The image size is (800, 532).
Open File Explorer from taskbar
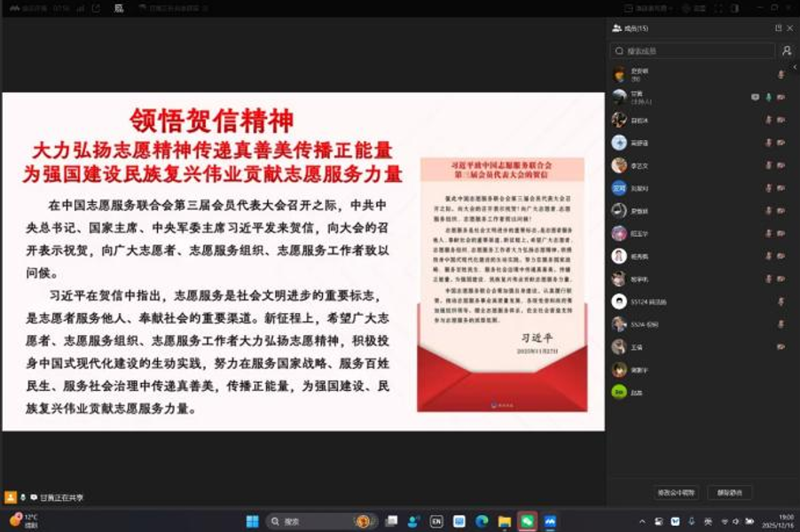coord(504,521)
